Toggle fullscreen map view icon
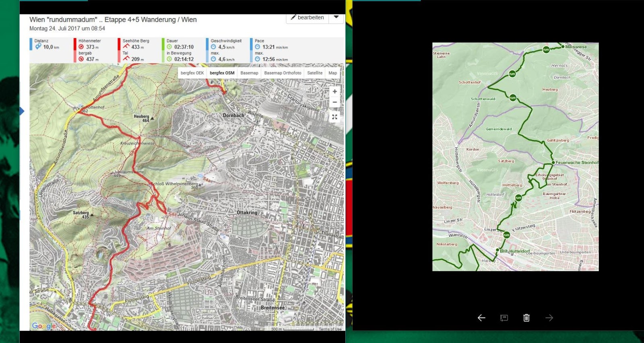The image size is (644, 343). tap(334, 117)
